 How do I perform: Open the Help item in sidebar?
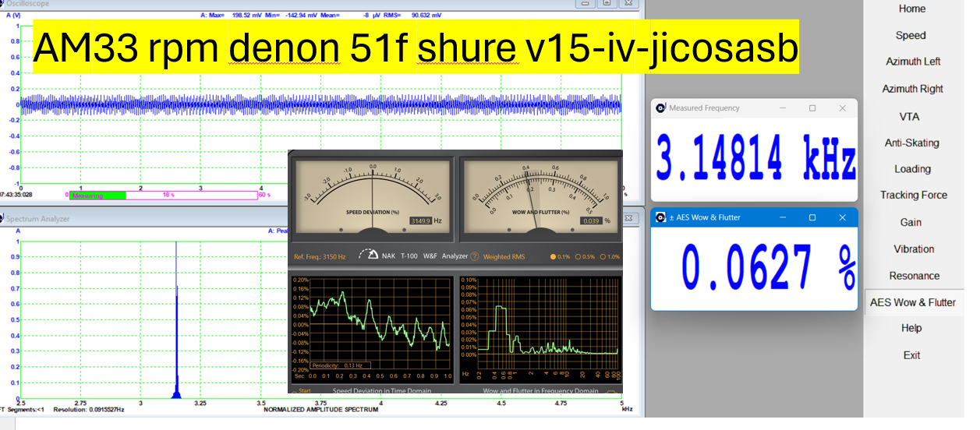[x=911, y=328]
